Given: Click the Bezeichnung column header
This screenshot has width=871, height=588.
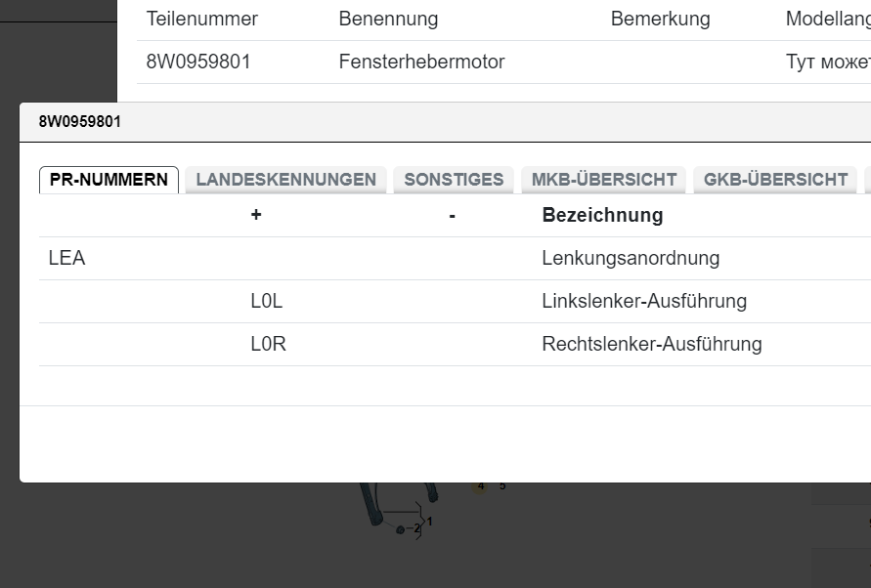Looking at the screenshot, I should click(x=602, y=215).
